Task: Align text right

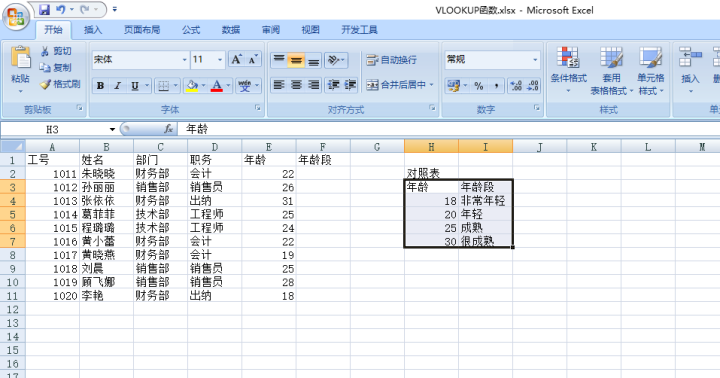Action: point(314,85)
